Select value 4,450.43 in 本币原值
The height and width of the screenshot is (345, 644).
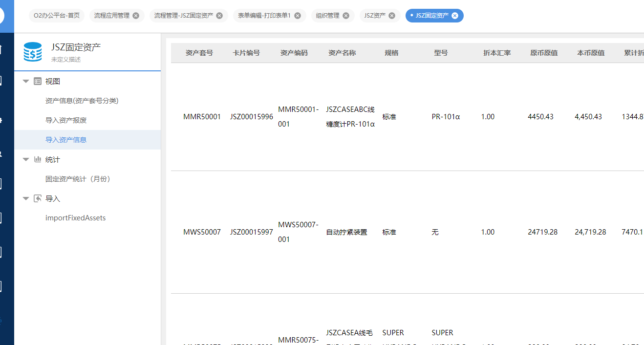click(x=588, y=117)
